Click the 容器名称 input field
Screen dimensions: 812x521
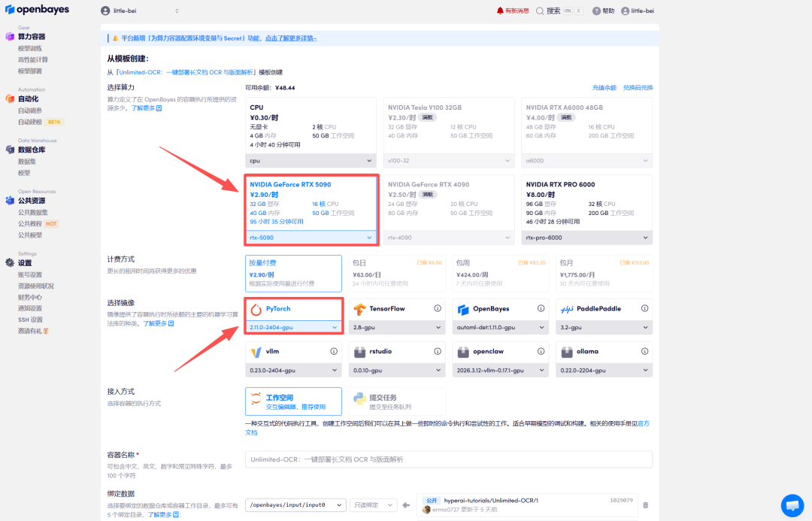(x=448, y=459)
